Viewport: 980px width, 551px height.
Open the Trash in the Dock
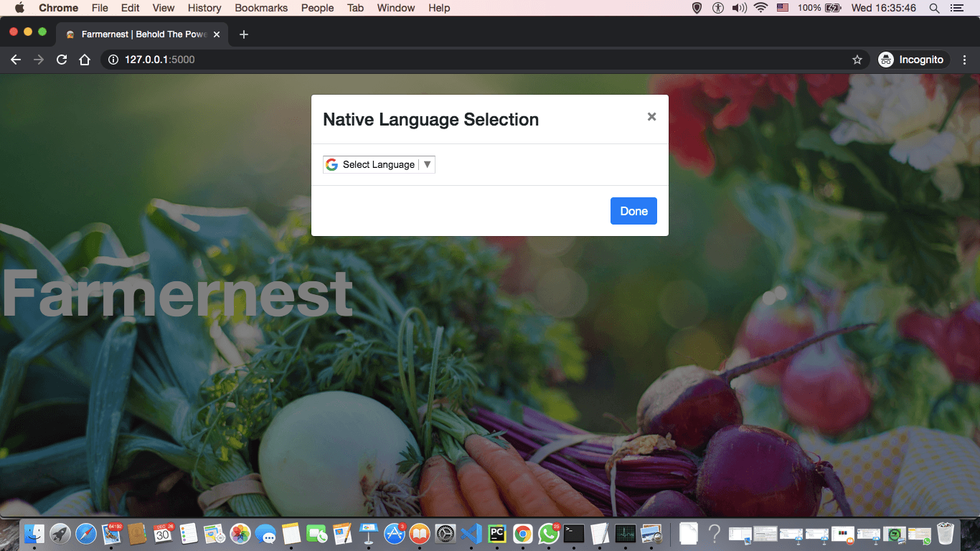(x=946, y=533)
